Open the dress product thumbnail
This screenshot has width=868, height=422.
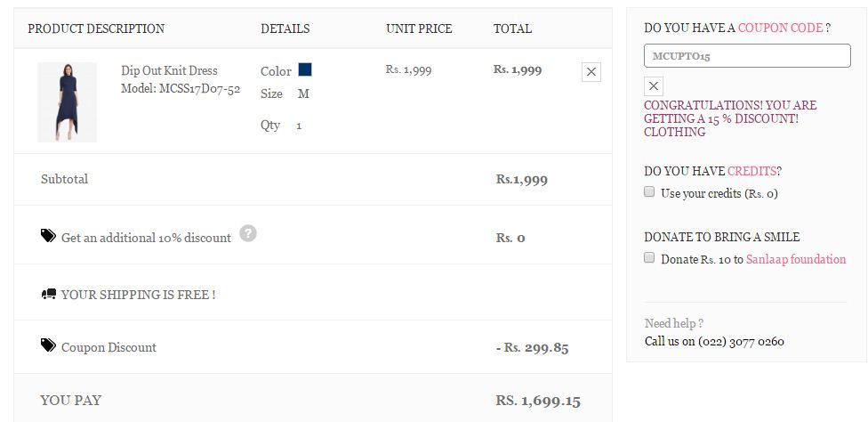tap(67, 101)
